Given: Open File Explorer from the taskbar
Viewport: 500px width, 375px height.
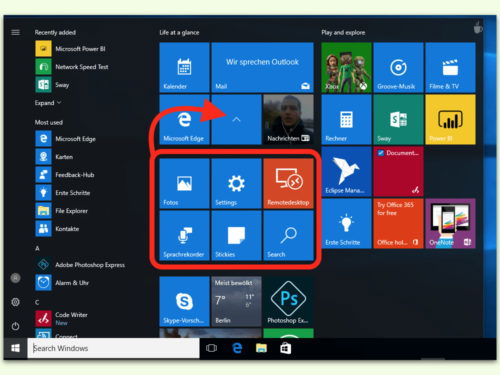Looking at the screenshot, I should pyautogui.click(x=261, y=348).
